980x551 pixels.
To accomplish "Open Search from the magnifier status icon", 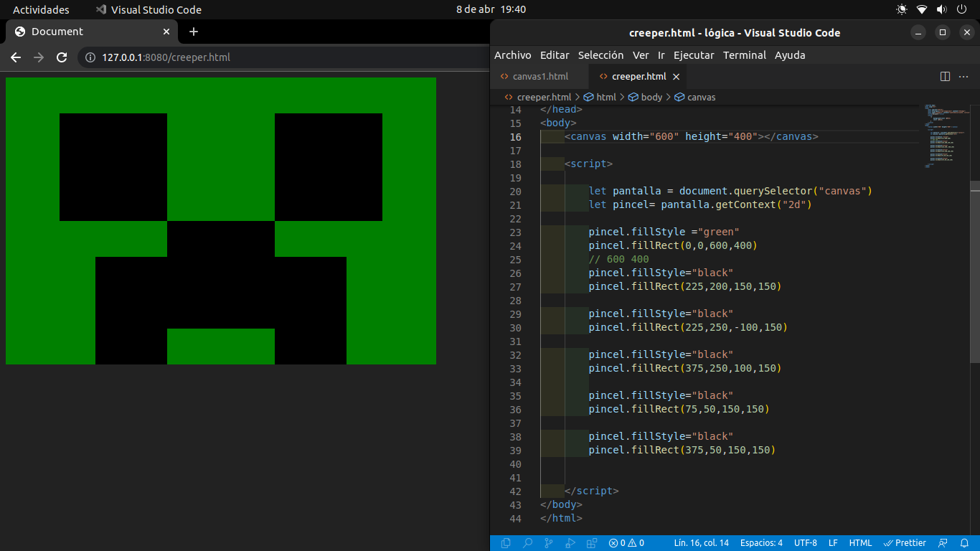I will pos(527,543).
